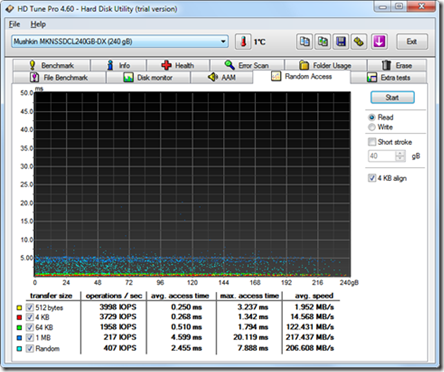
Task: Switch to the Disk monitor tab
Action: click(x=148, y=78)
